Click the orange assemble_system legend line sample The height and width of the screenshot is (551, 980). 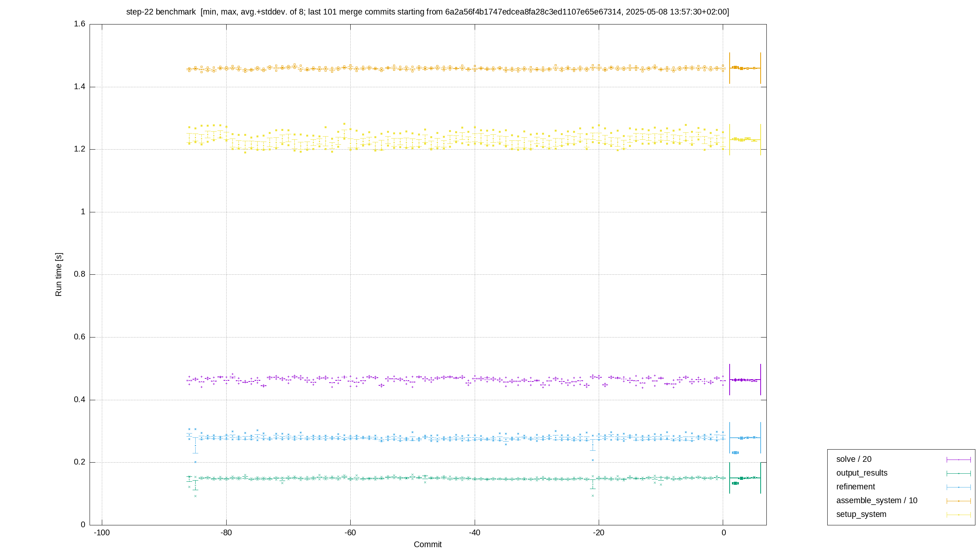[x=959, y=501]
